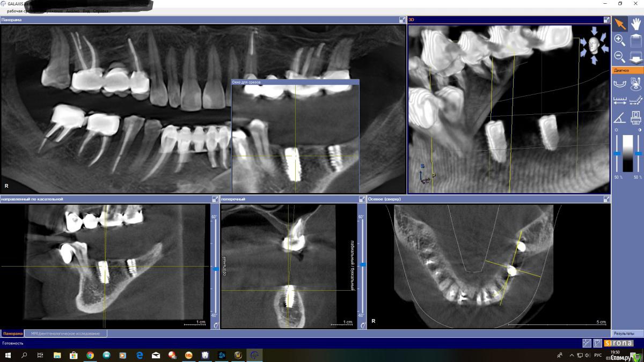Viewport: 644px width, 362px height.
Task: Select the distance measurement ruler tool
Action: 620,100
